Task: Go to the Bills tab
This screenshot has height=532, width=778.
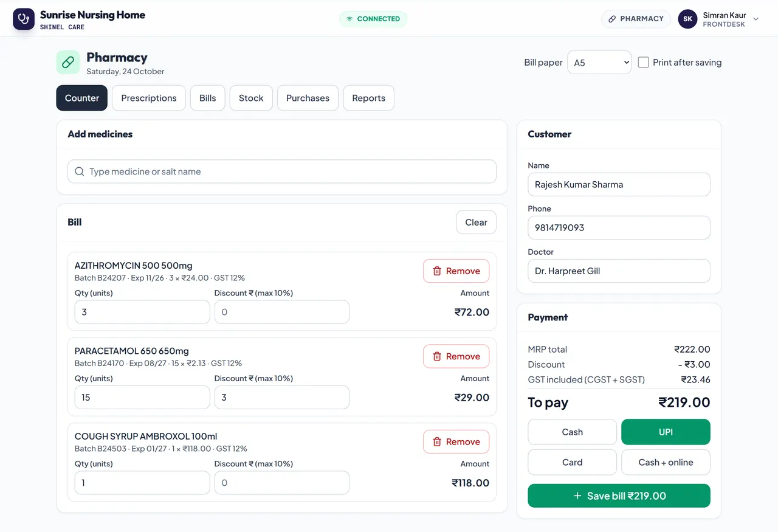Action: click(x=208, y=98)
